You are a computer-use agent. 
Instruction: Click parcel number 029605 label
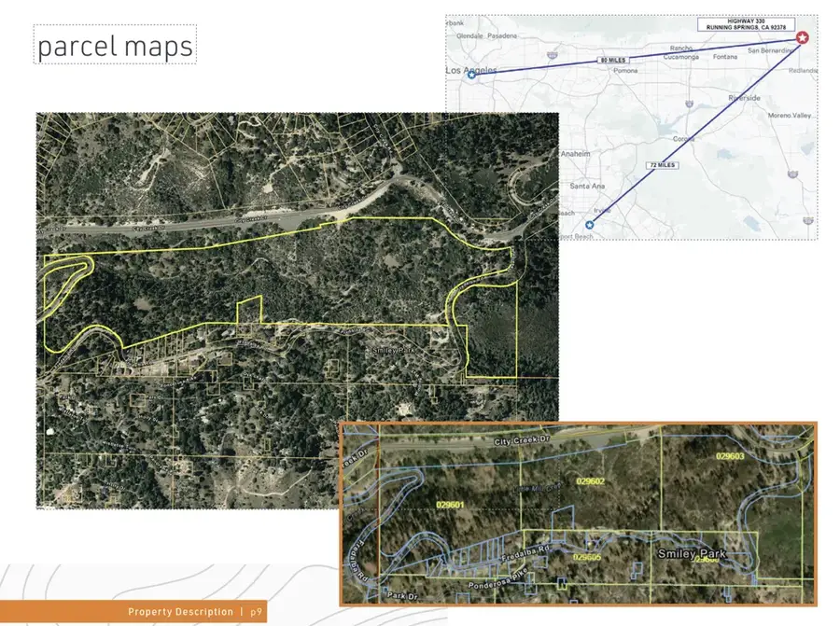click(587, 557)
